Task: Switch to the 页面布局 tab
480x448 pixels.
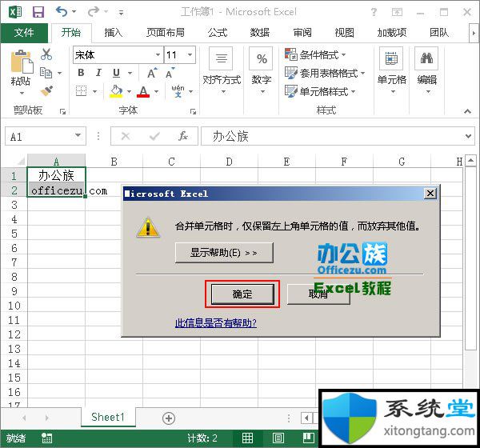Action: coord(166,32)
